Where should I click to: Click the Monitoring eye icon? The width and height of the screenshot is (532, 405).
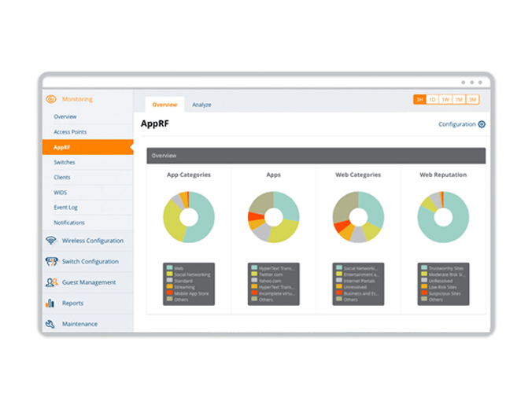[x=51, y=99]
